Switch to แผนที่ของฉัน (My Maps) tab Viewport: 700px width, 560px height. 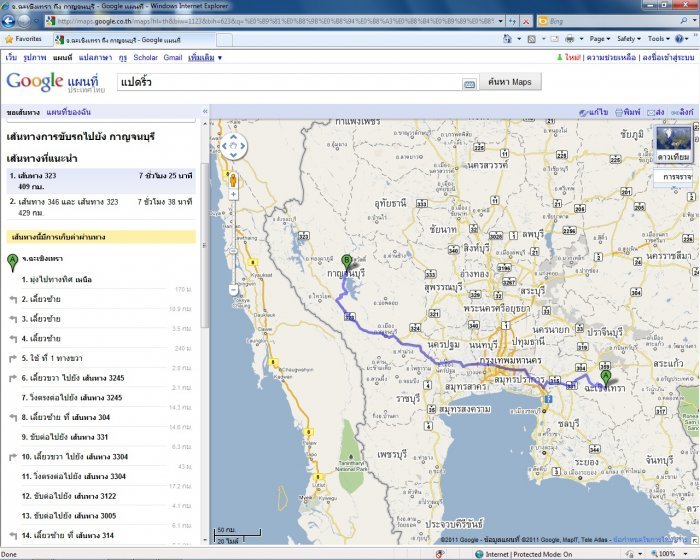[x=68, y=112]
